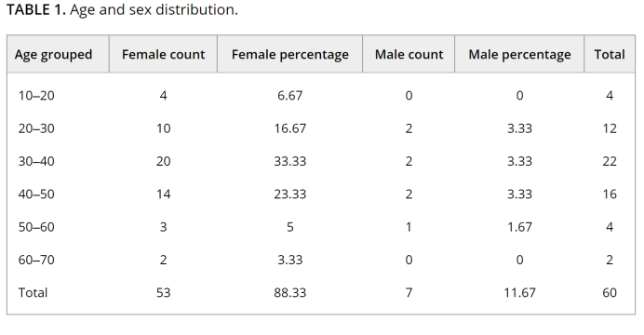Select the 60–70 age group cell
The height and width of the screenshot is (335, 644).
coord(36,260)
